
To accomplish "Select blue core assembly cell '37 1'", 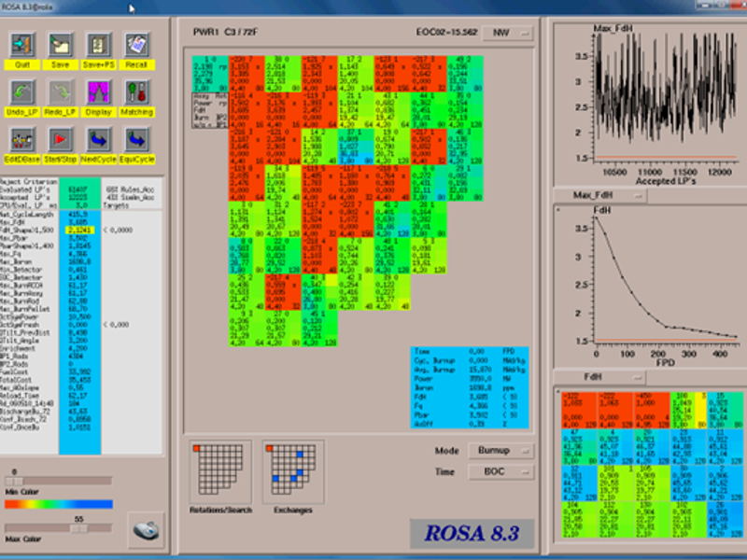I will pyautogui.click(x=356, y=147).
